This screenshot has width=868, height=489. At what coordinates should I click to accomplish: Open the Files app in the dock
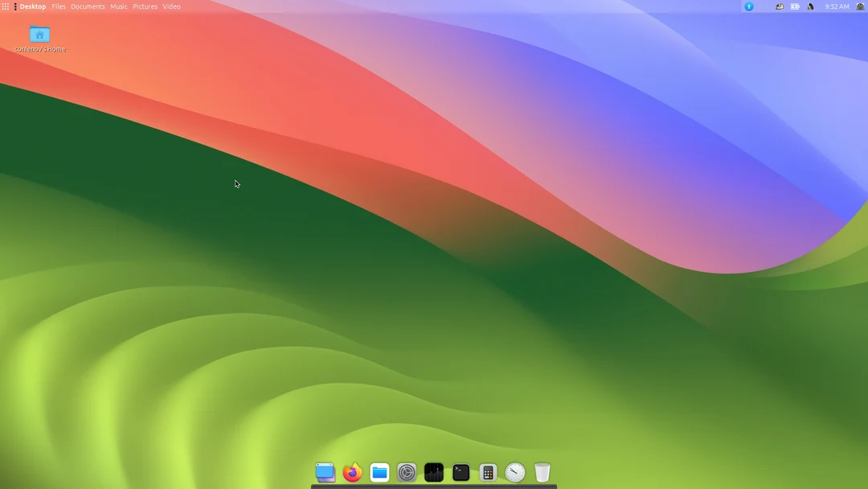pyautogui.click(x=379, y=472)
